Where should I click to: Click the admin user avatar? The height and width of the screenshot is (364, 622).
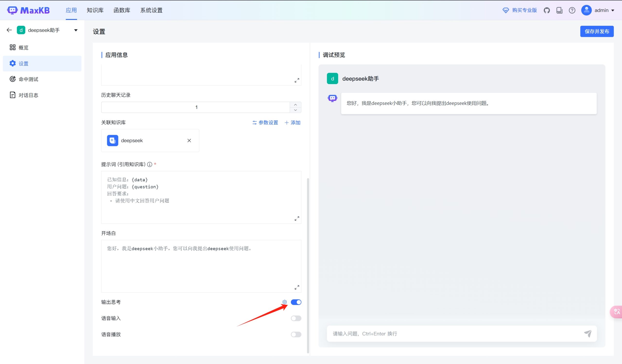point(586,10)
